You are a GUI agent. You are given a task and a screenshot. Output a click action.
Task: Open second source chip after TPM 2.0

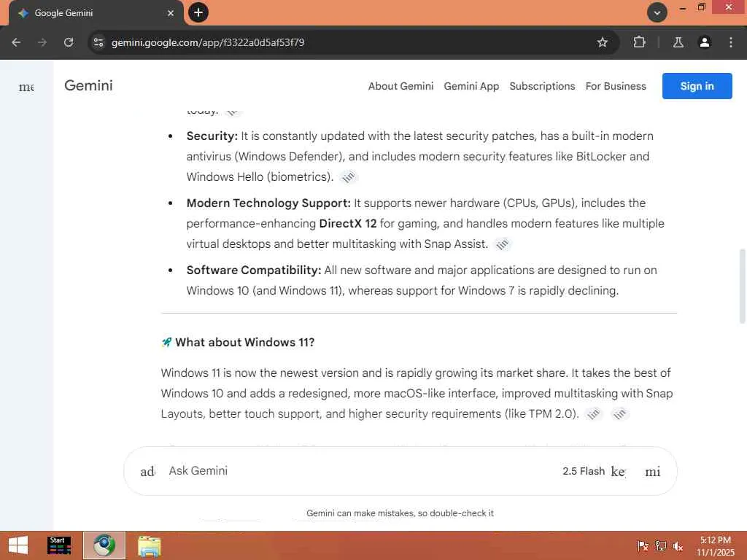(x=619, y=414)
